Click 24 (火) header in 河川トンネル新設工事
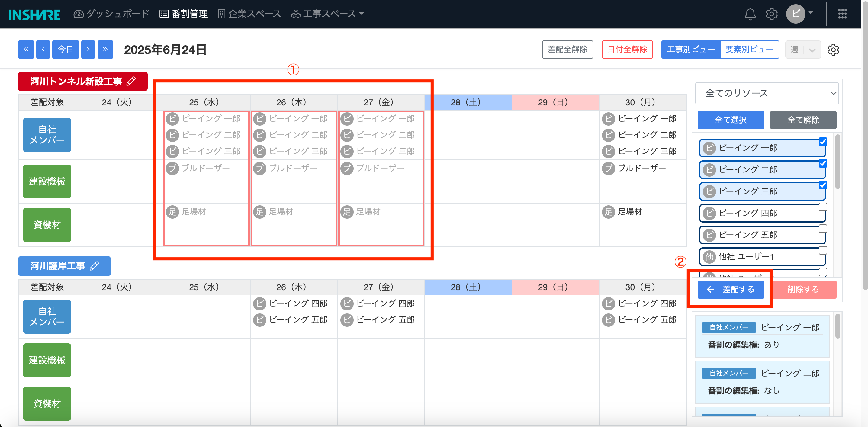Viewport: 868px width, 427px height. coord(119,102)
